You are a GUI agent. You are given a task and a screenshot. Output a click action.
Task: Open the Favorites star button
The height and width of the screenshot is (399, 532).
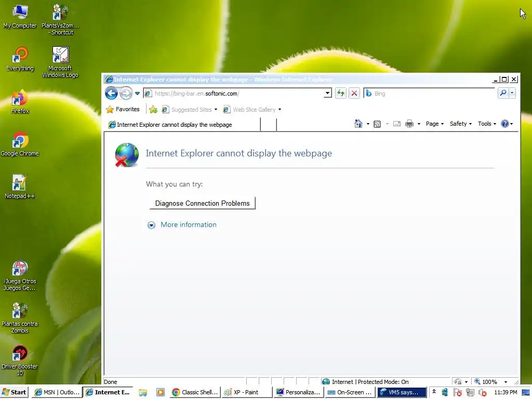point(123,109)
